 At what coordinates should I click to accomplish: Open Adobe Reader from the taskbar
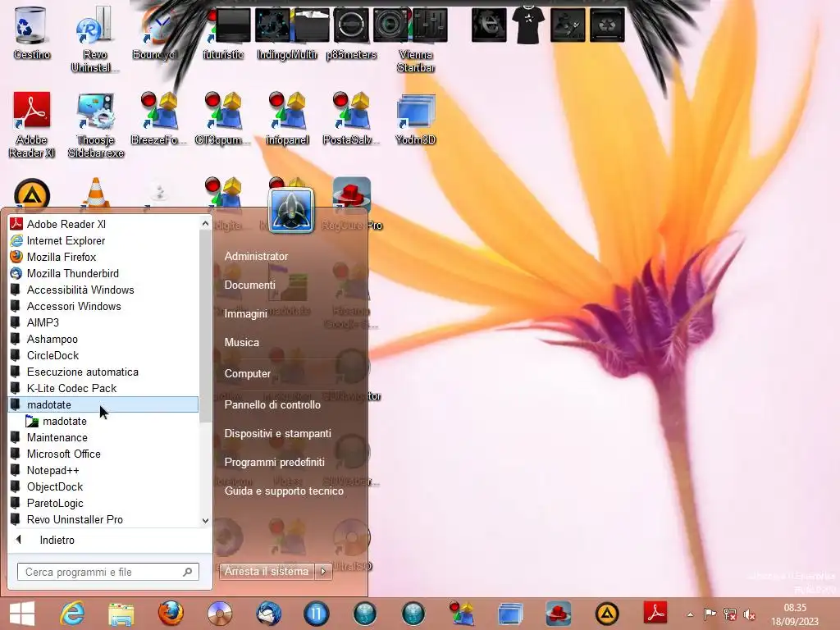[x=655, y=614]
